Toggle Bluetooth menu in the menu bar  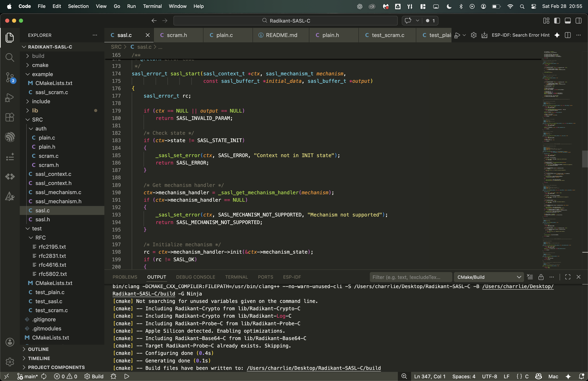pyautogui.click(x=461, y=6)
